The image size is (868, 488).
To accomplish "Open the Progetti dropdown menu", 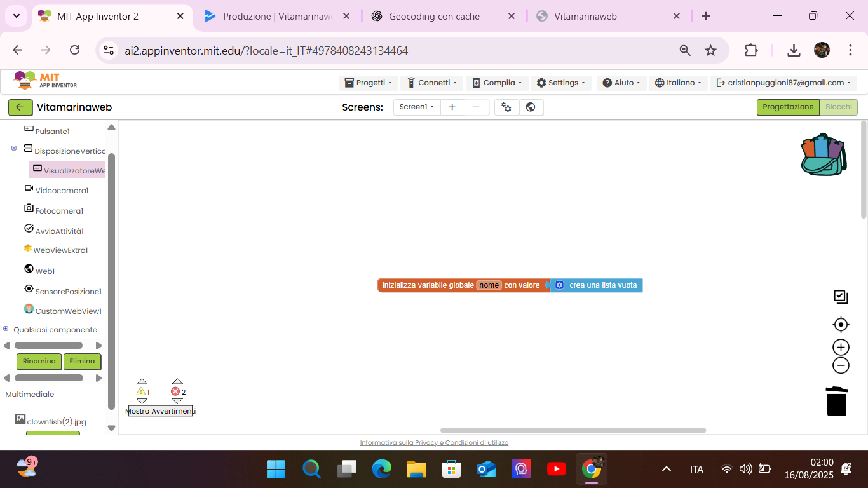I will click(x=369, y=83).
